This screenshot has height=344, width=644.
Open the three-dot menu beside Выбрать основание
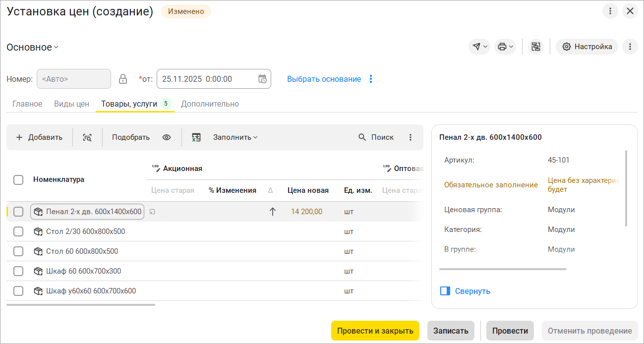tap(371, 79)
